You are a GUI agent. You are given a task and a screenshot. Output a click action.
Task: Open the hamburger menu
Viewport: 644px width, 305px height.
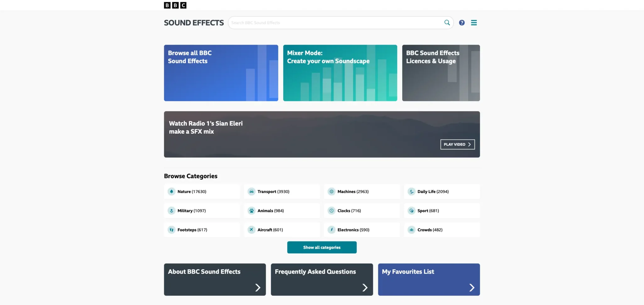click(474, 23)
